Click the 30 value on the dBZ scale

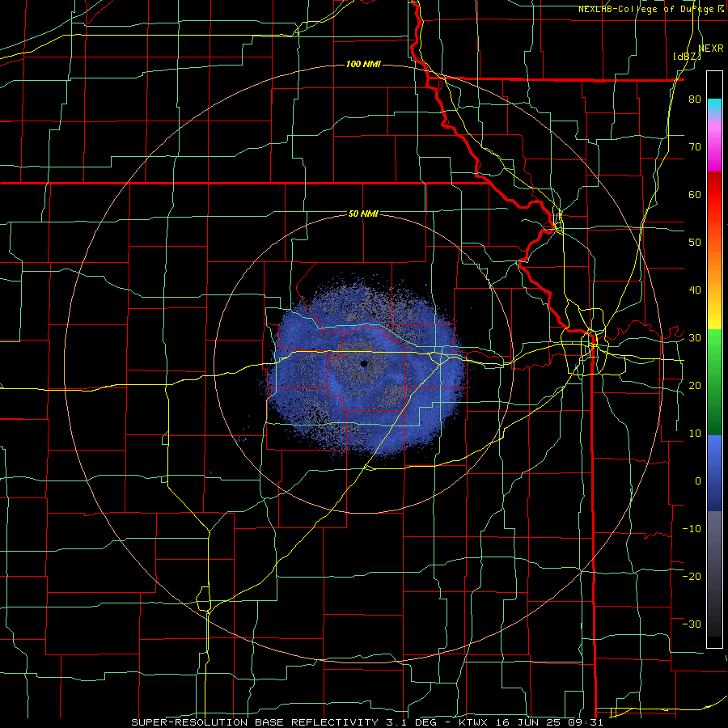695,338
